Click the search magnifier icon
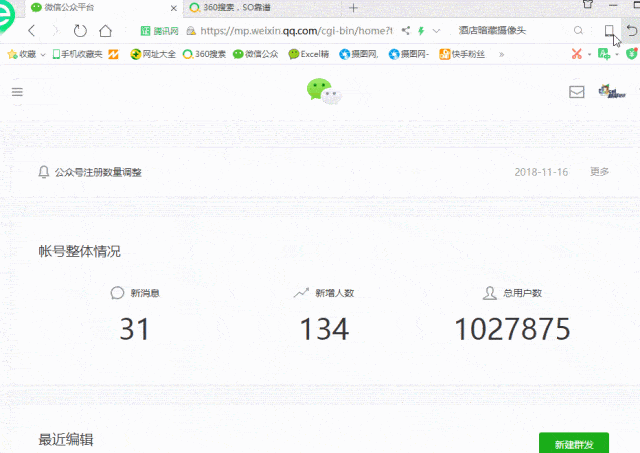 [578, 31]
